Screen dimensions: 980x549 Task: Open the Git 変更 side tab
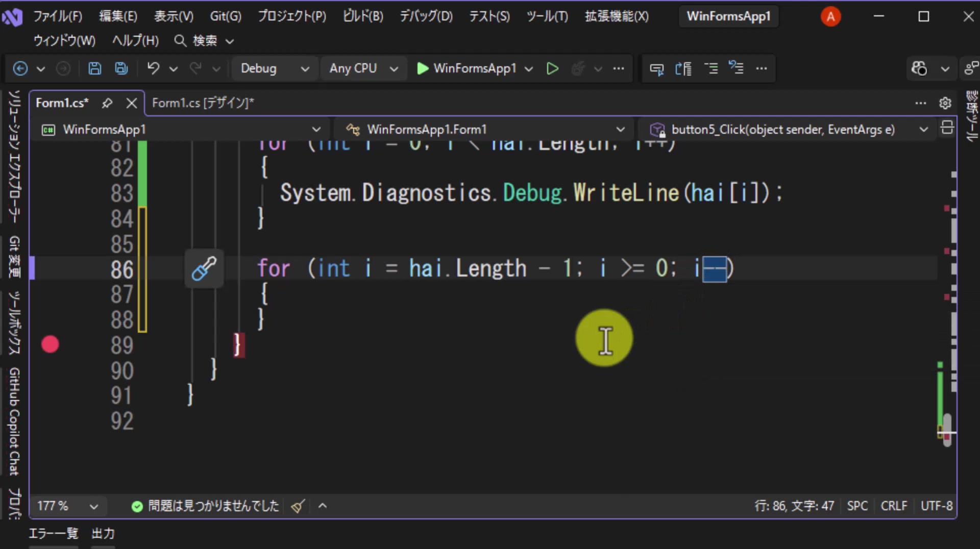click(x=14, y=257)
